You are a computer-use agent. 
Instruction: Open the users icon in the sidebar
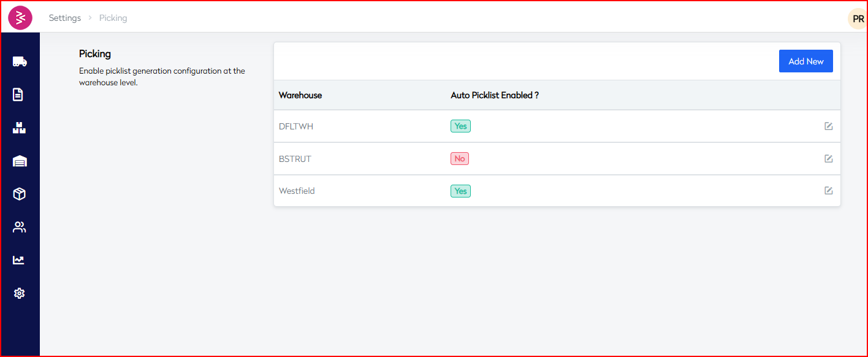tap(20, 227)
